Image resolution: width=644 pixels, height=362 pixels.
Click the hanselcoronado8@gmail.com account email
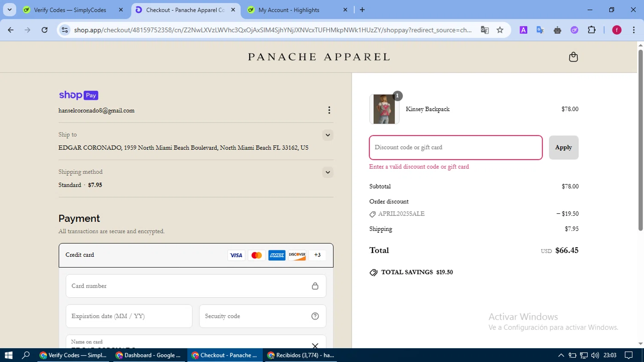97,111
